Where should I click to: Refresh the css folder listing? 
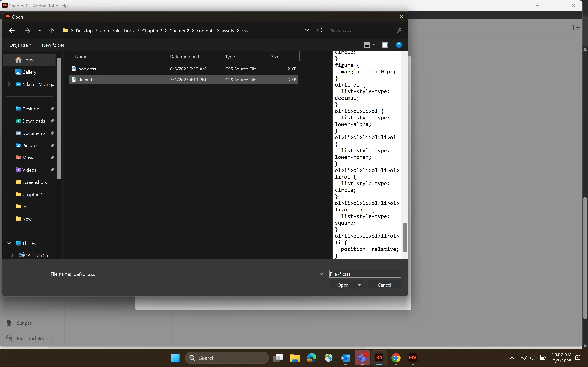coord(320,30)
